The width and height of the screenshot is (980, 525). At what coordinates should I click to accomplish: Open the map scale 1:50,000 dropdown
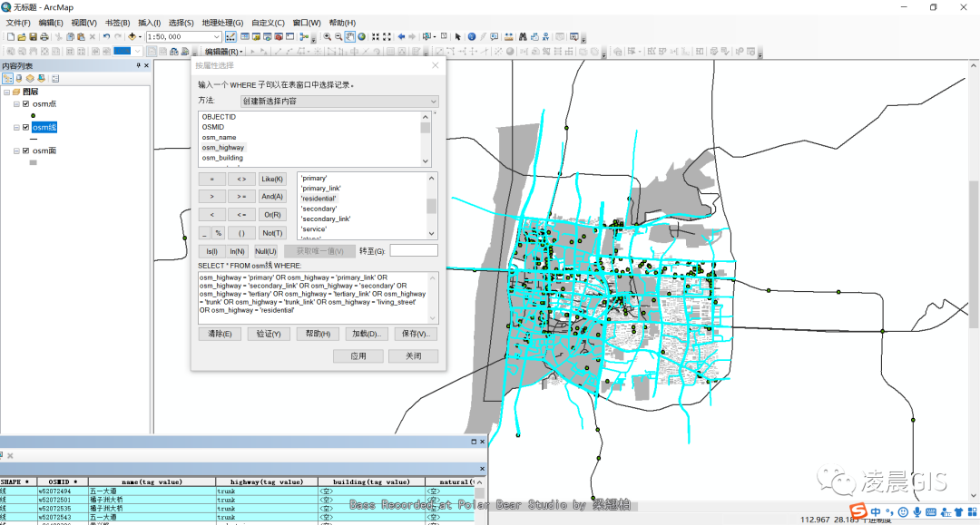[217, 37]
